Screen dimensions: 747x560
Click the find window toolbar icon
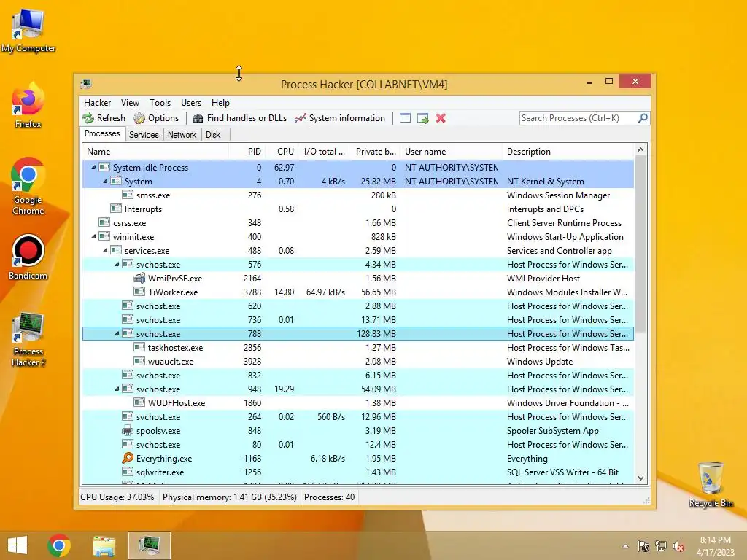(x=405, y=118)
